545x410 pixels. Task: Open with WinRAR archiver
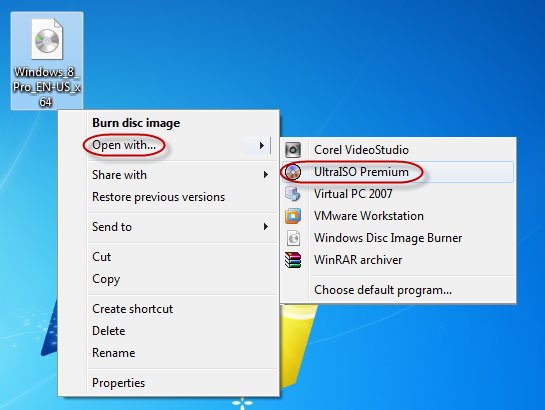click(398, 260)
